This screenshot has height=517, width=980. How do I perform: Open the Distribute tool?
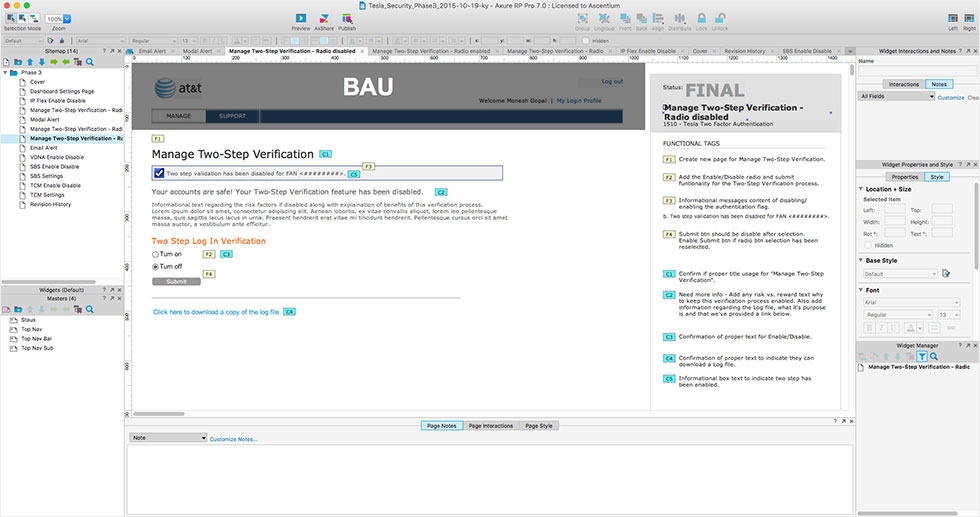[680, 19]
